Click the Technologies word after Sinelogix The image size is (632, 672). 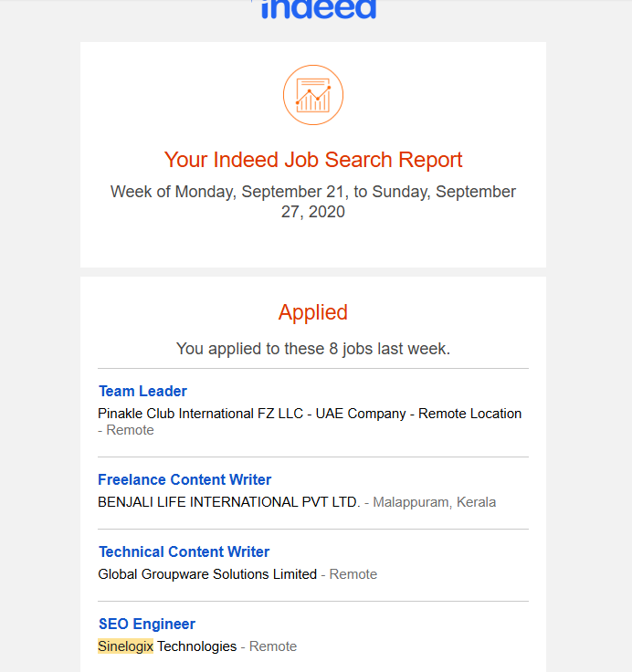[196, 646]
